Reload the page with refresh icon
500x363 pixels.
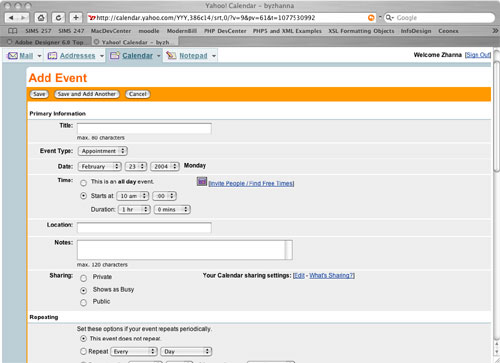[x=58, y=18]
